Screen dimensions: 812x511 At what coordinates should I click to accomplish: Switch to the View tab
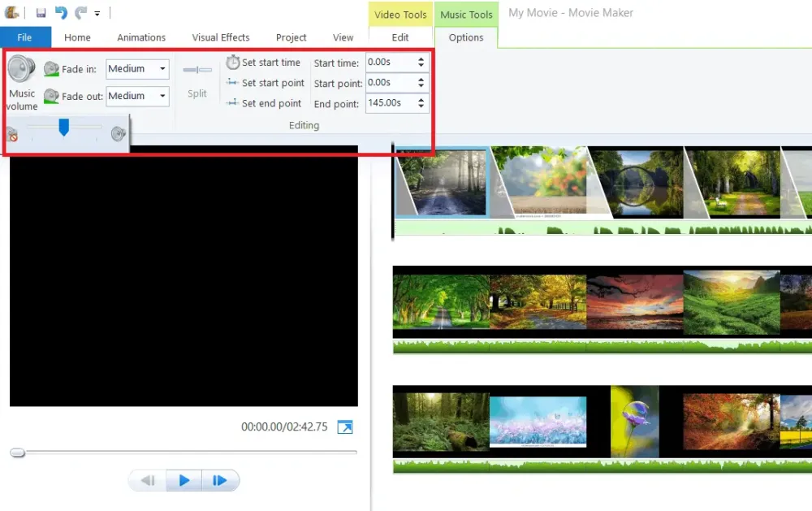coord(343,37)
